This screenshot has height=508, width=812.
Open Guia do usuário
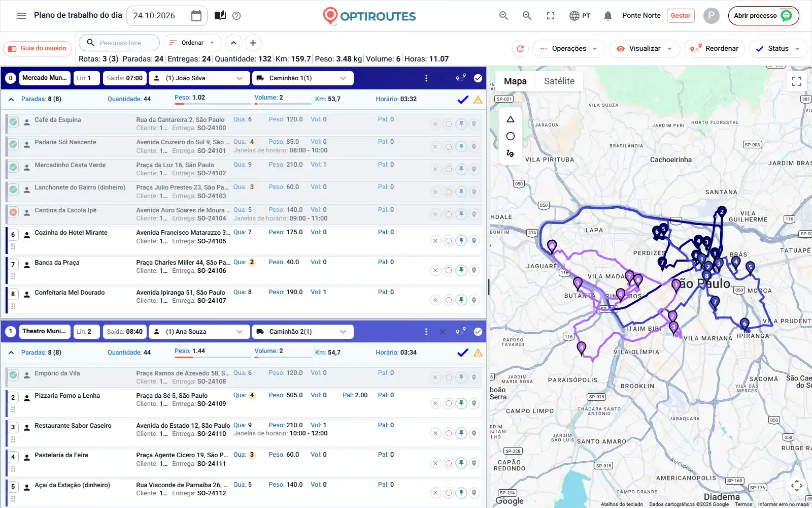38,49
